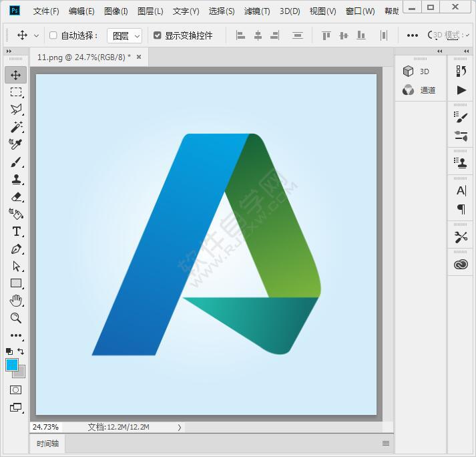
Task: Select the Polygonal Lasso tool
Action: click(16, 110)
